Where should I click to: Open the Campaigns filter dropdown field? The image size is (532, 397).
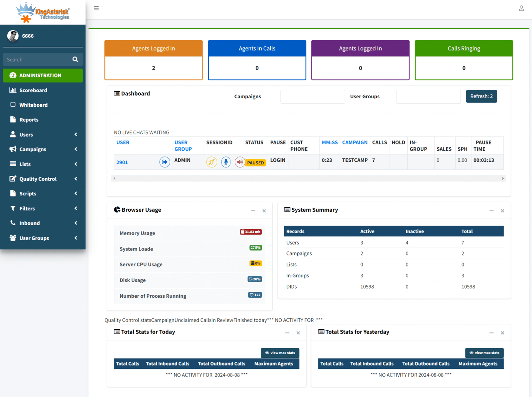[x=312, y=97]
